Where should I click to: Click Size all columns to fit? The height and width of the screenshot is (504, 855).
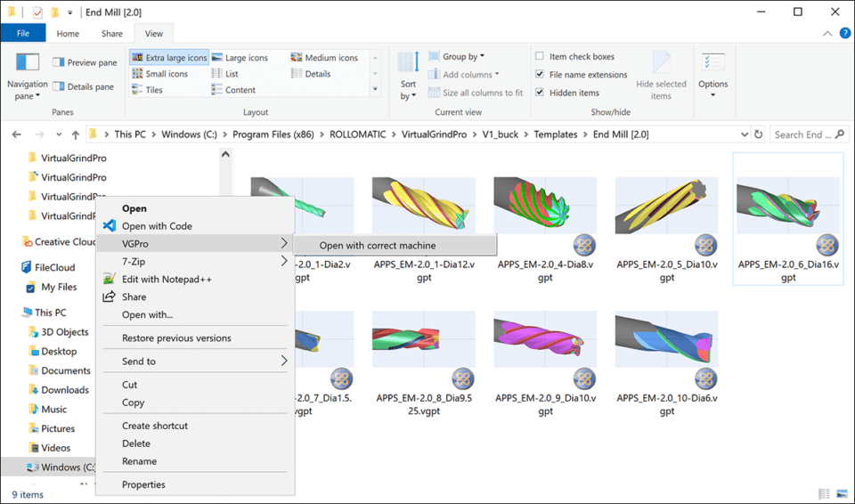pos(476,93)
